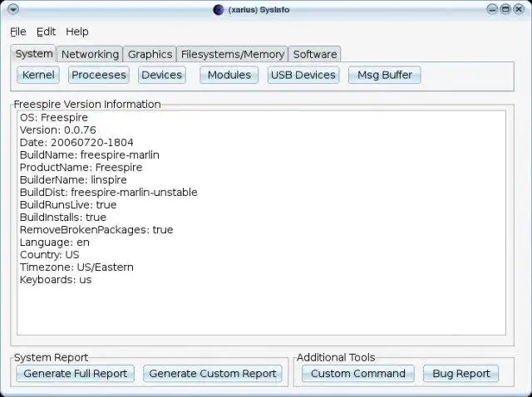The width and height of the screenshot is (532, 397).
Task: Click 'BuilderName: linspire' text
Action: pos(73,180)
